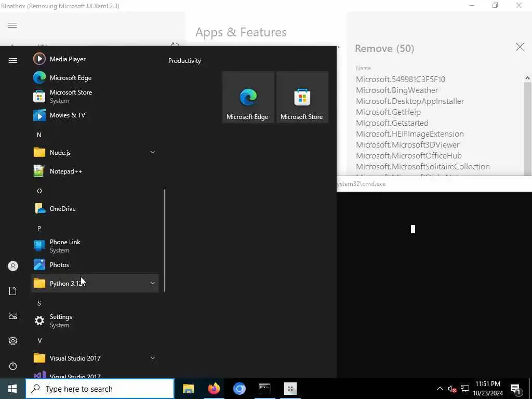The width and height of the screenshot is (532, 399).
Task: Open Firefox from the taskbar
Action: pyautogui.click(x=214, y=389)
